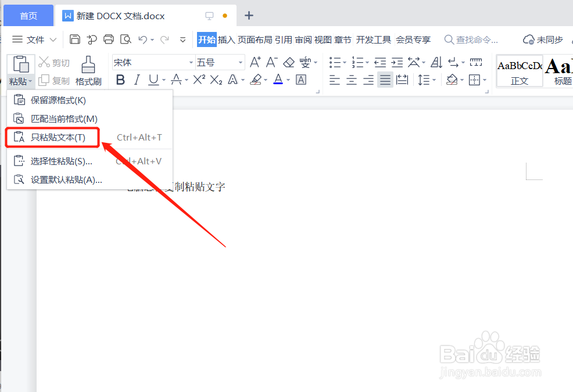573x392 pixels.
Task: Open the font name 宋体 dropdown
Action: tap(191, 63)
